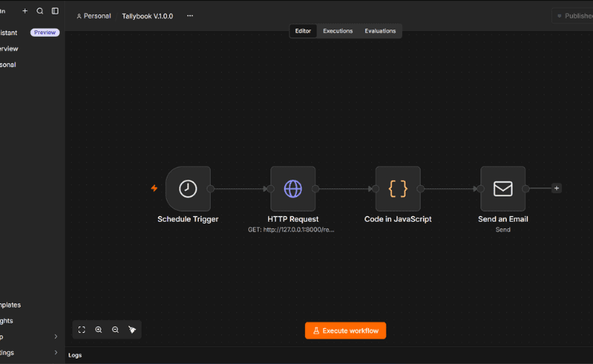This screenshot has height=364, width=593.
Task: Switch to the Executions tab
Action: pos(338,31)
